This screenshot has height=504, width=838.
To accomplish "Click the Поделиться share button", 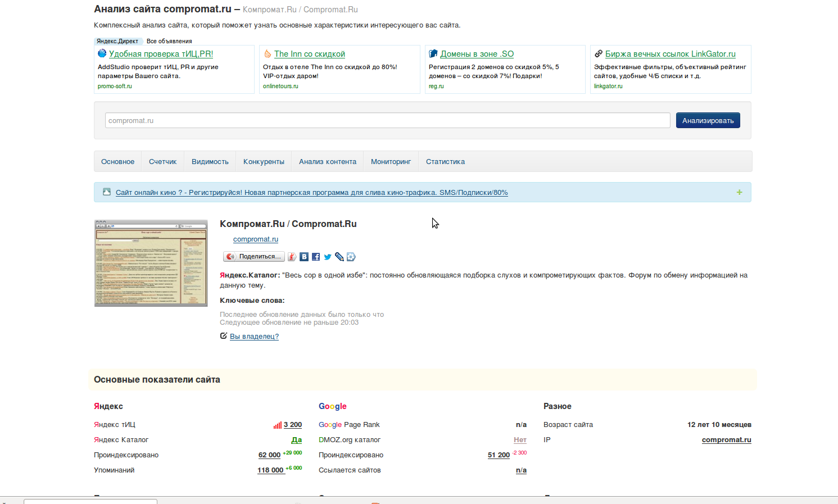I will click(254, 257).
